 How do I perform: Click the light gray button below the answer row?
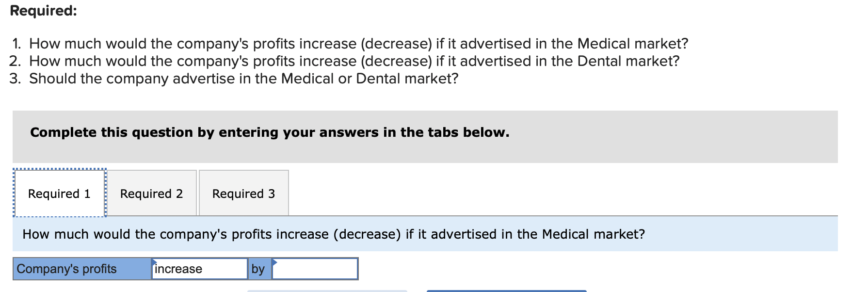pyautogui.click(x=326, y=290)
